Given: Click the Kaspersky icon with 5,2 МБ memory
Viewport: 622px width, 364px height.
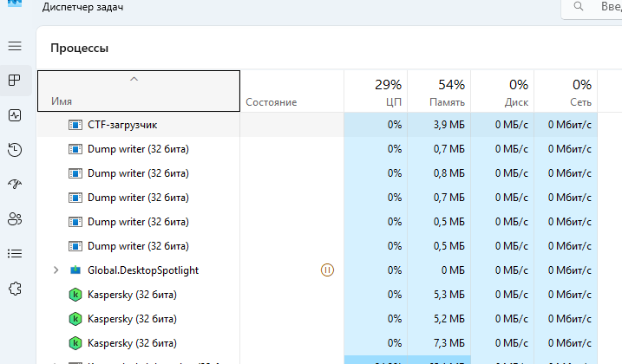Looking at the screenshot, I should coord(75,319).
